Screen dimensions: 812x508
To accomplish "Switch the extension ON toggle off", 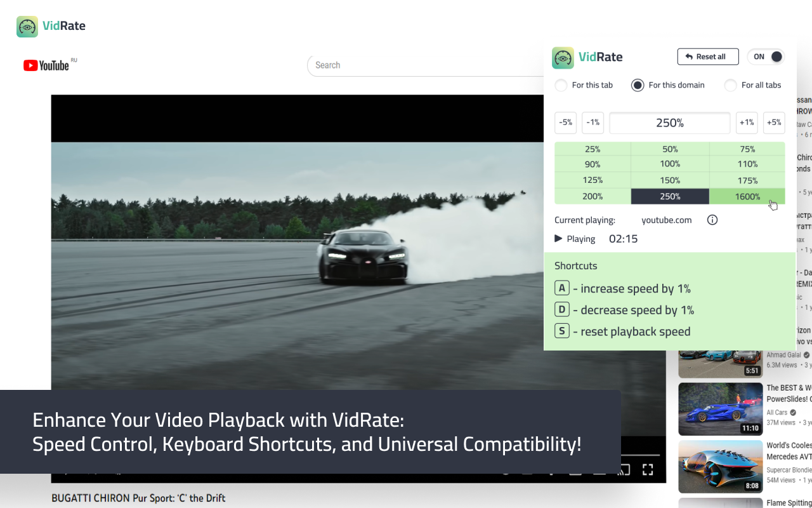I will pos(766,57).
